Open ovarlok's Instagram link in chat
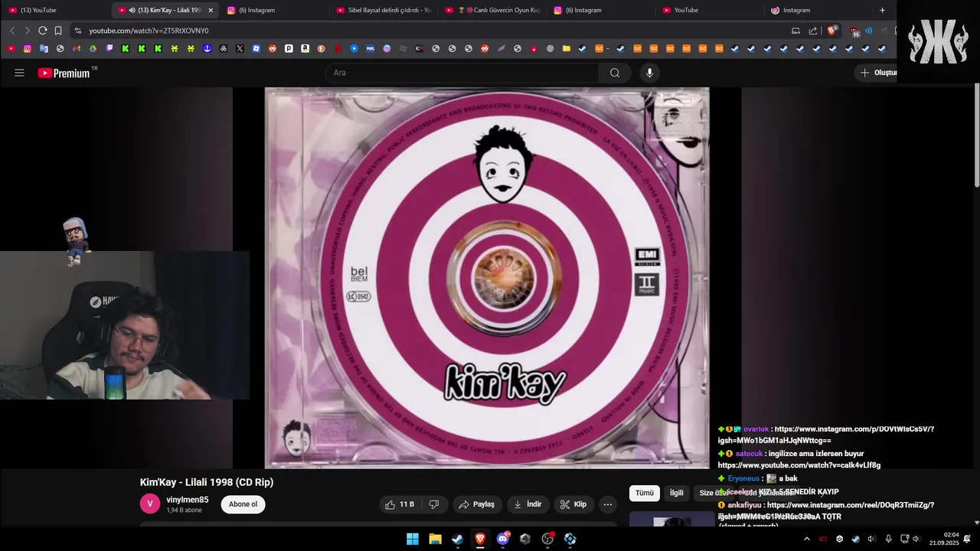The width and height of the screenshot is (980, 551). 826,435
